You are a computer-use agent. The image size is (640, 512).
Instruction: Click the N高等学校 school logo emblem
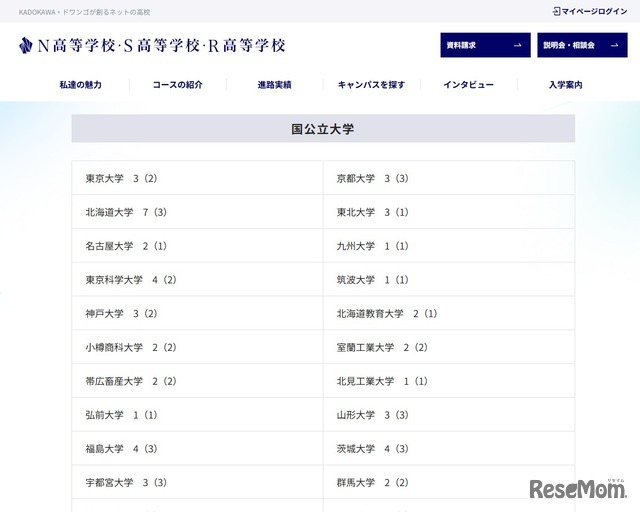coord(26,45)
